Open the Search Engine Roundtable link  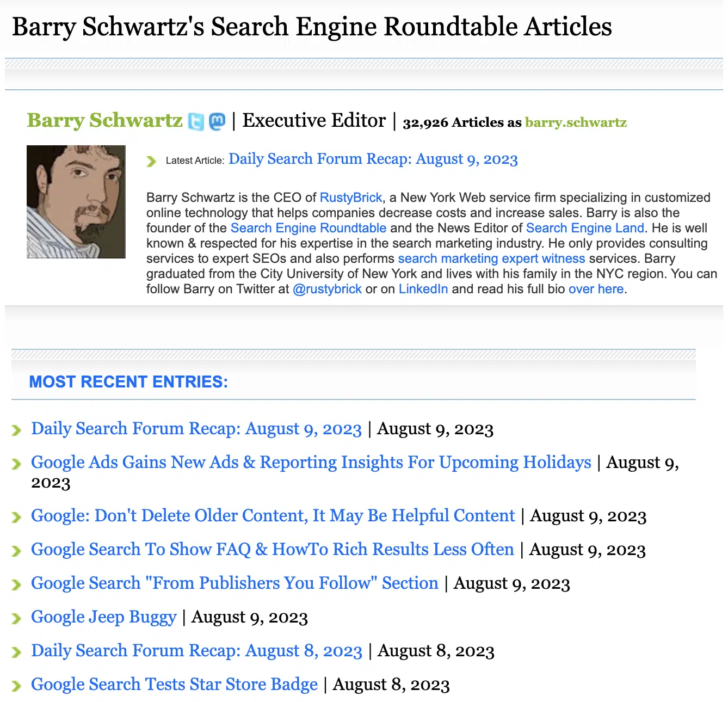[308, 228]
